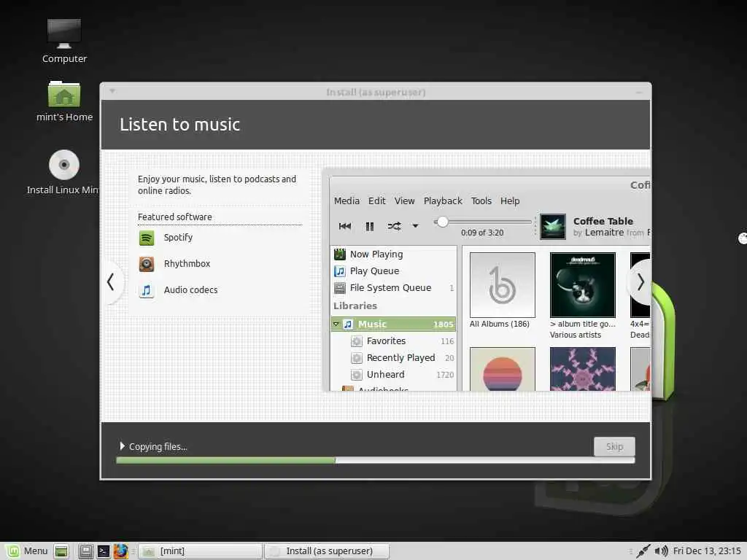This screenshot has width=747, height=560.
Task: Open the file manager launcher in panel
Action: 85,551
